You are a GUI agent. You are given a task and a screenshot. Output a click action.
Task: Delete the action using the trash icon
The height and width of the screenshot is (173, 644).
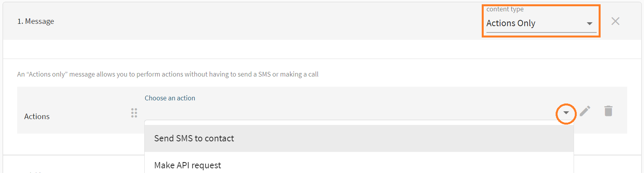608,111
